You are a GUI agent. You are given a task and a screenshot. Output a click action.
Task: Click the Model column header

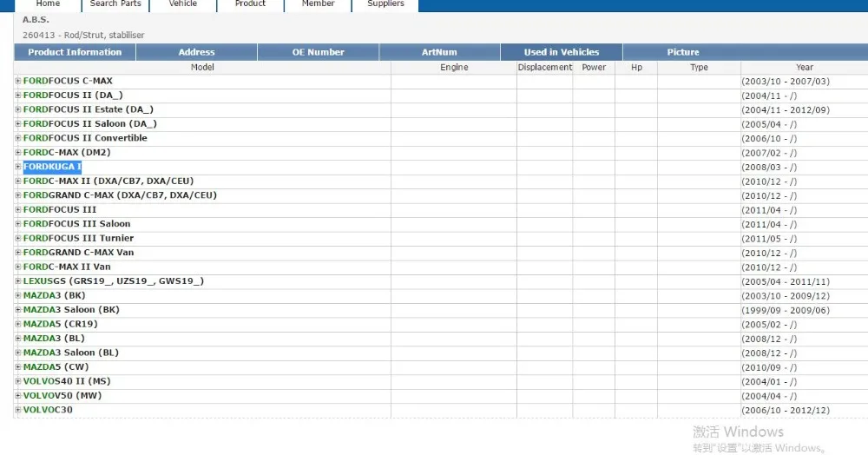[202, 68]
